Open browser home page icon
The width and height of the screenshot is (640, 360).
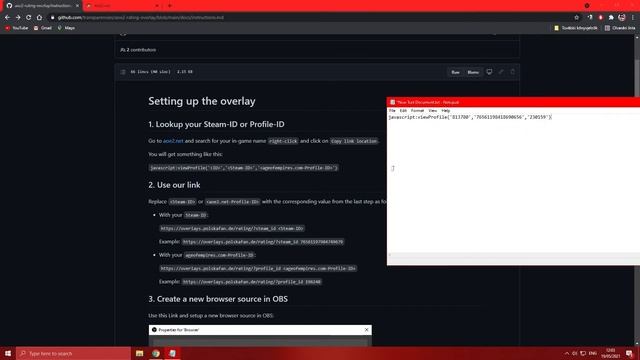point(39,18)
